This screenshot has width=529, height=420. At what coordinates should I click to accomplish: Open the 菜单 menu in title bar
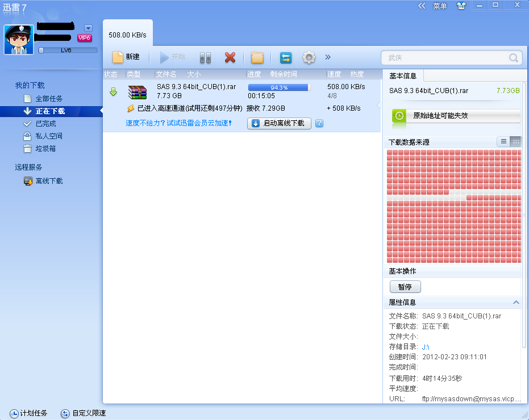point(440,6)
